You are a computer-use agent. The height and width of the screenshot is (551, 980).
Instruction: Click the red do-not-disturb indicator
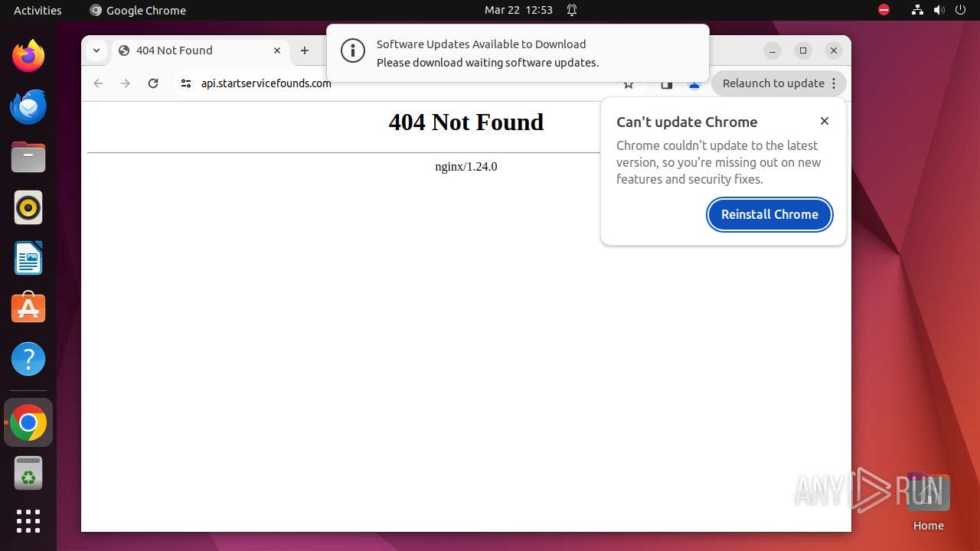pyautogui.click(x=884, y=10)
